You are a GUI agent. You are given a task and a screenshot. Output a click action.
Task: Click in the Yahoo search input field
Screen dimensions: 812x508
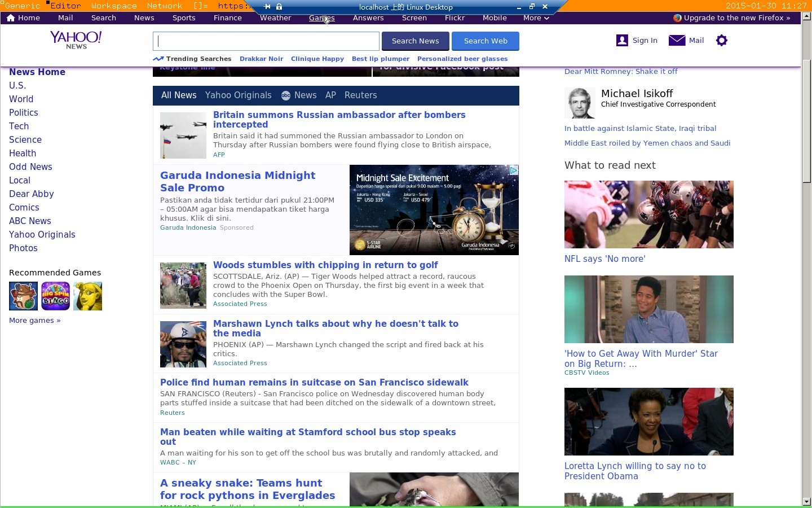[266, 41]
